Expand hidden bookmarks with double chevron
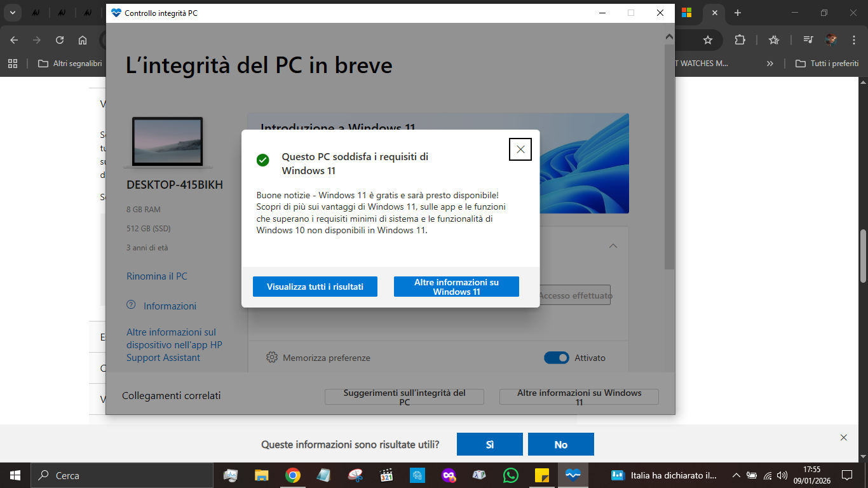This screenshot has height=488, width=868. pos(770,64)
